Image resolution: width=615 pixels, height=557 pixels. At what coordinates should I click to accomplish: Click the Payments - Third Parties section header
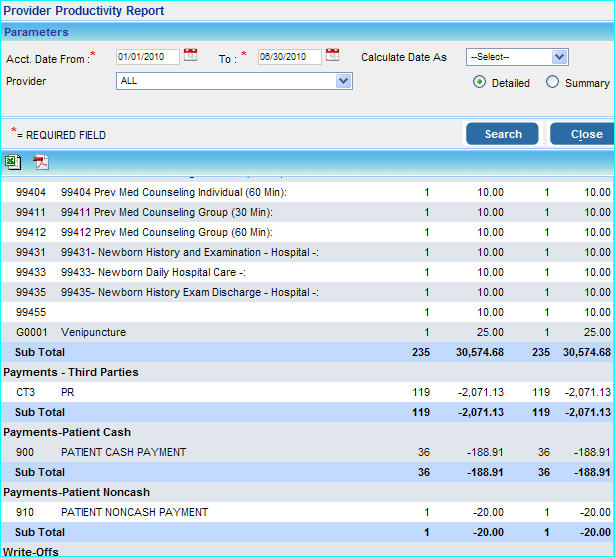coord(71,372)
